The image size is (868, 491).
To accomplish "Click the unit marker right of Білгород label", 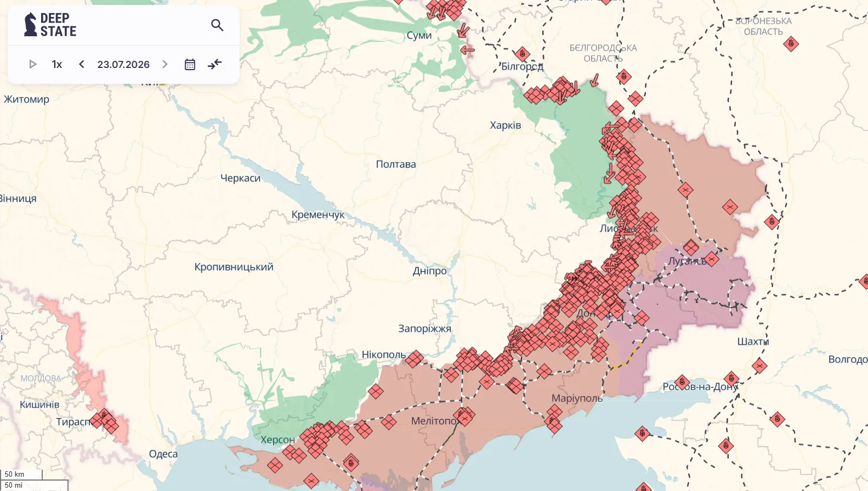I will (523, 54).
